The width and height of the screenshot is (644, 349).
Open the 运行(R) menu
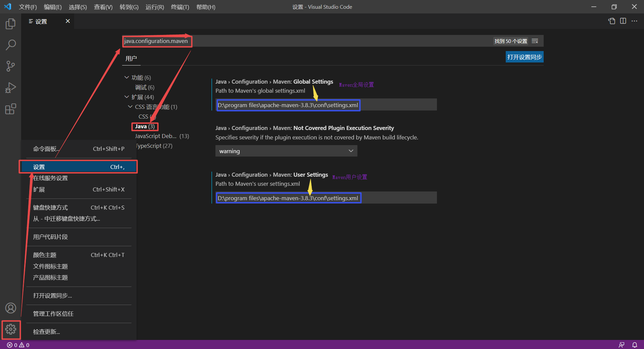click(x=155, y=7)
